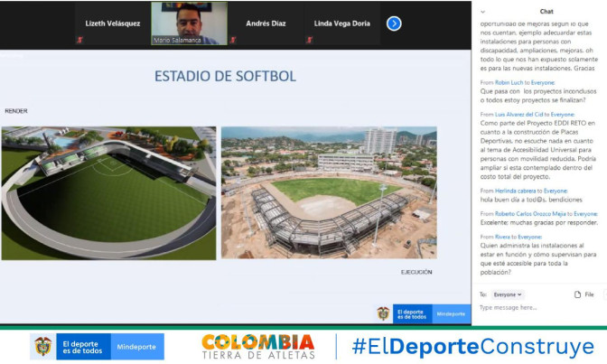This screenshot has width=607, height=364.
Task: Click the Chat panel title
Action: click(546, 12)
